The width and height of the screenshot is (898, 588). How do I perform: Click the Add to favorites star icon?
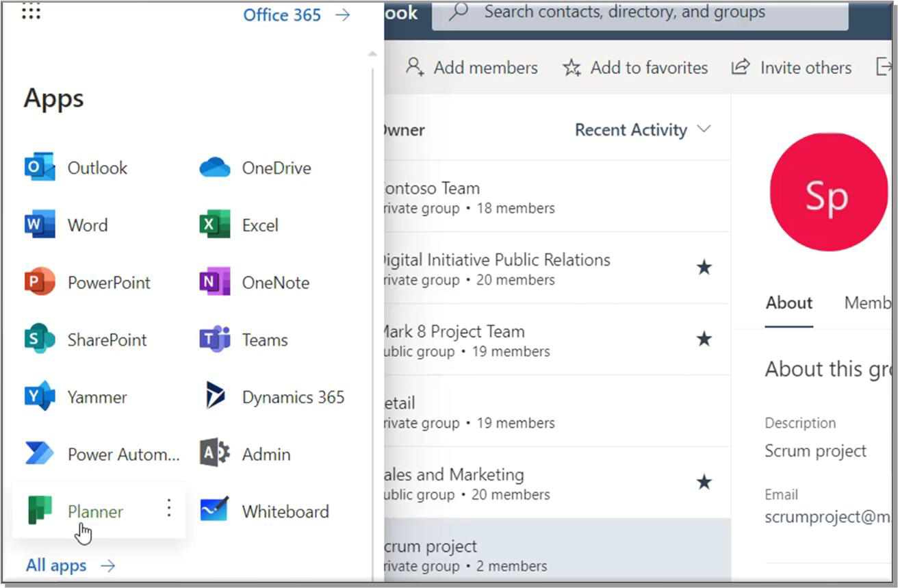coord(572,68)
